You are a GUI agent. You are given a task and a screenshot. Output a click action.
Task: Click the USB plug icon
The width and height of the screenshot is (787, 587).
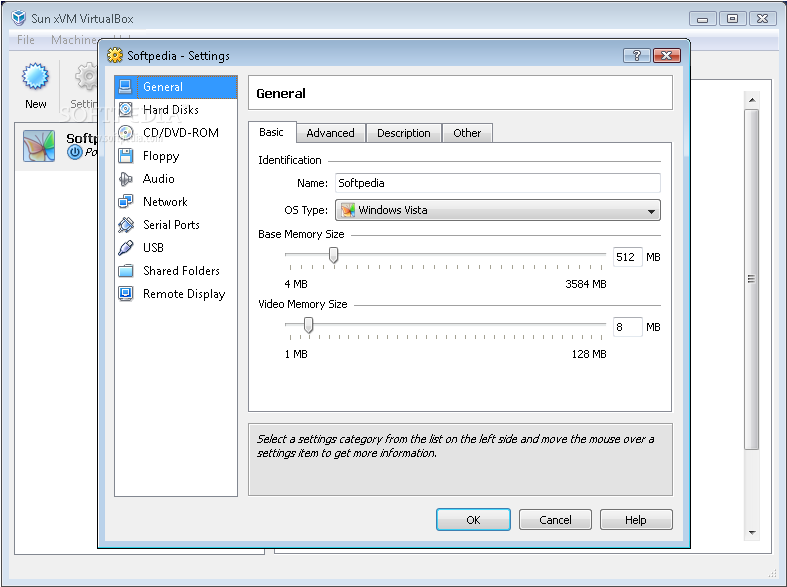tap(125, 248)
